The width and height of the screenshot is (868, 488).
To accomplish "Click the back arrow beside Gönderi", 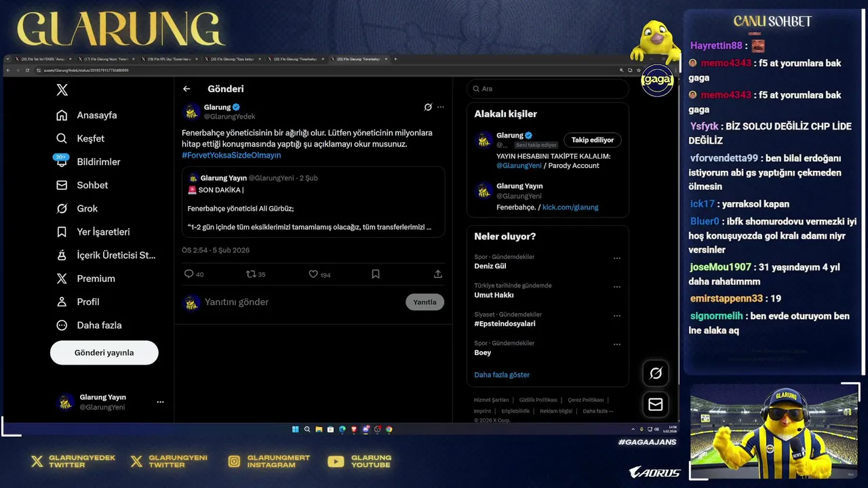I will (186, 89).
